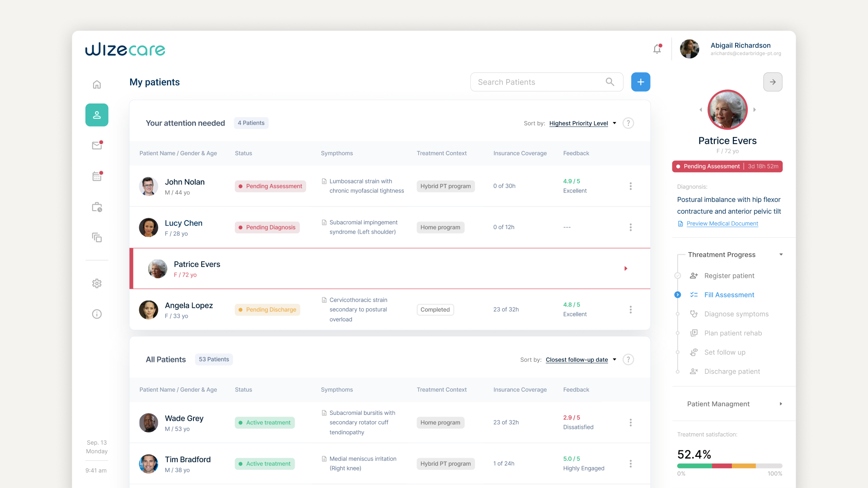The width and height of the screenshot is (868, 488).
Task: Open the help icon for All Patients section
Action: click(x=628, y=359)
